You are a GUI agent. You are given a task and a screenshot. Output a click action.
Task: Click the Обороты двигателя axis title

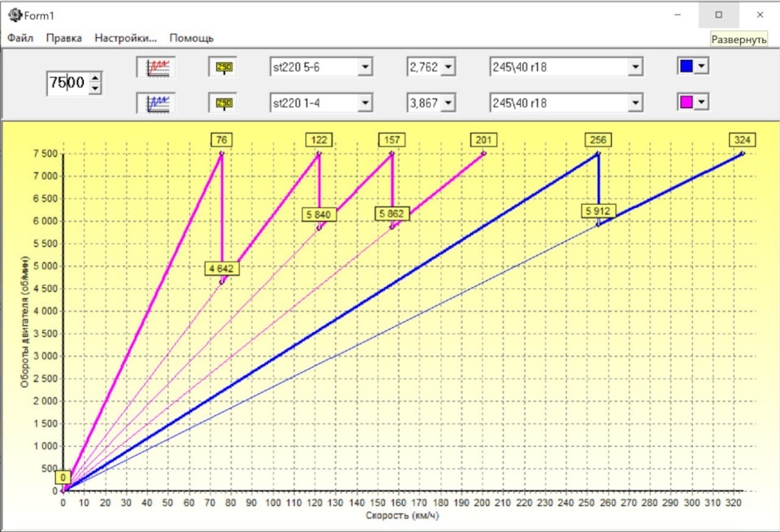[25, 322]
